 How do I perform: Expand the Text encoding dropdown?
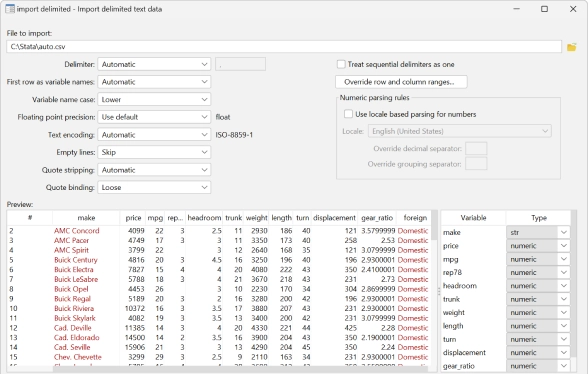pos(154,135)
